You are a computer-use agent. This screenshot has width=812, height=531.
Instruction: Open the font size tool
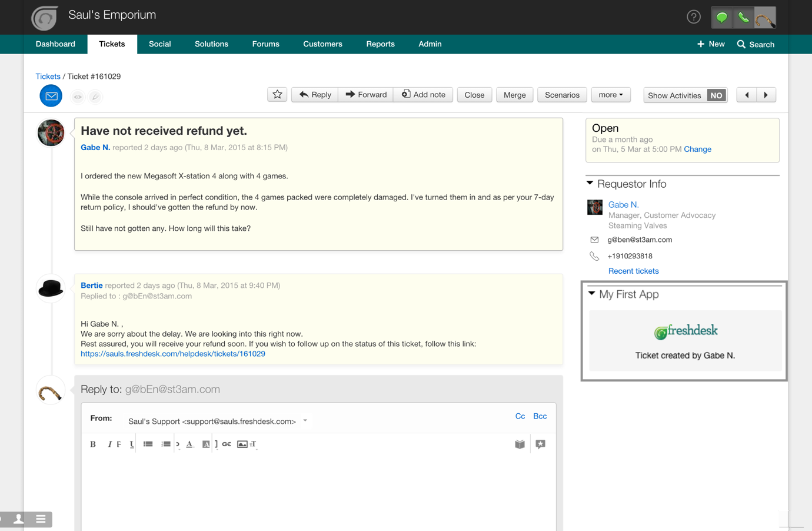click(x=253, y=444)
